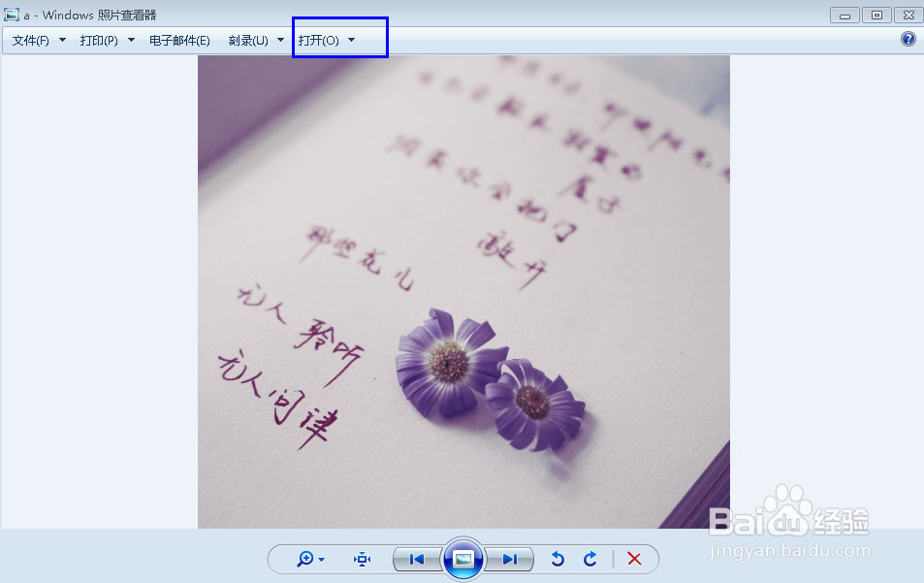This screenshot has width=924, height=583.
Task: Play the slide show
Action: [x=463, y=559]
